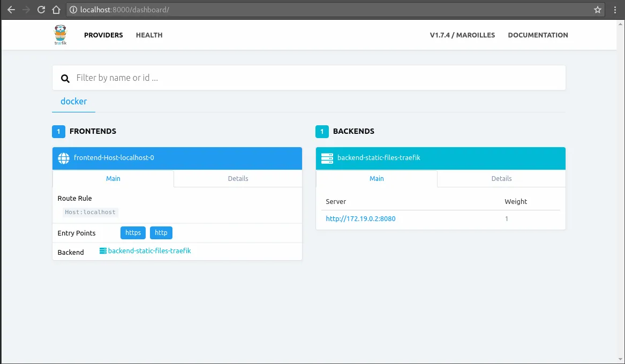625x364 pixels.
Task: Click the browser home icon
Action: point(56,9)
